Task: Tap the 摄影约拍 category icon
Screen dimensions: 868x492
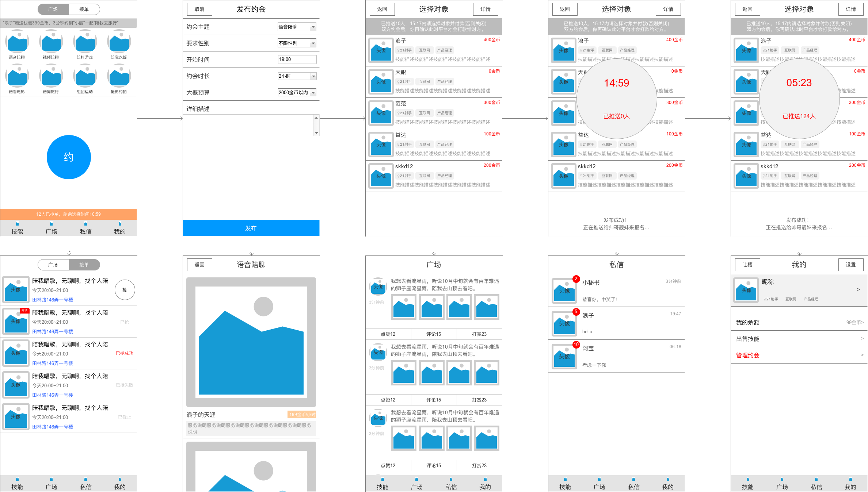Action: pos(119,76)
